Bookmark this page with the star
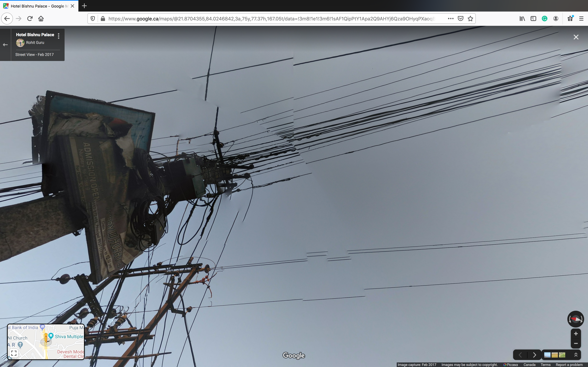588x367 pixels. 470,19
